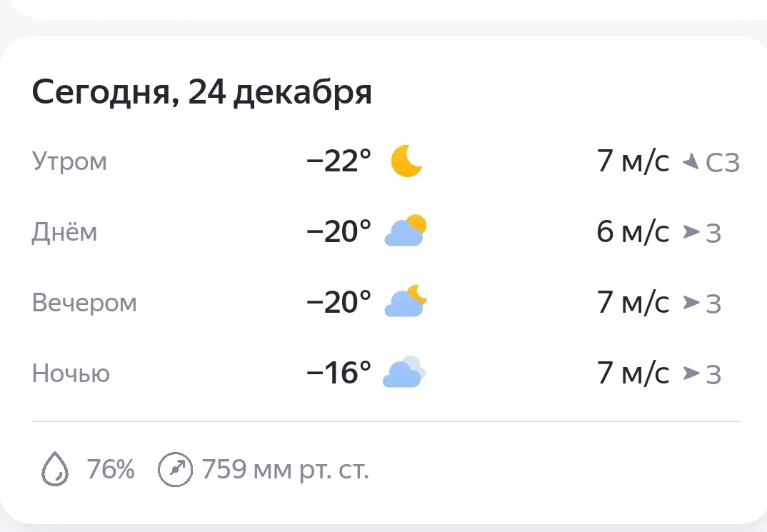
Task: Click the northwest wind arrow for Утром
Action: click(690, 162)
